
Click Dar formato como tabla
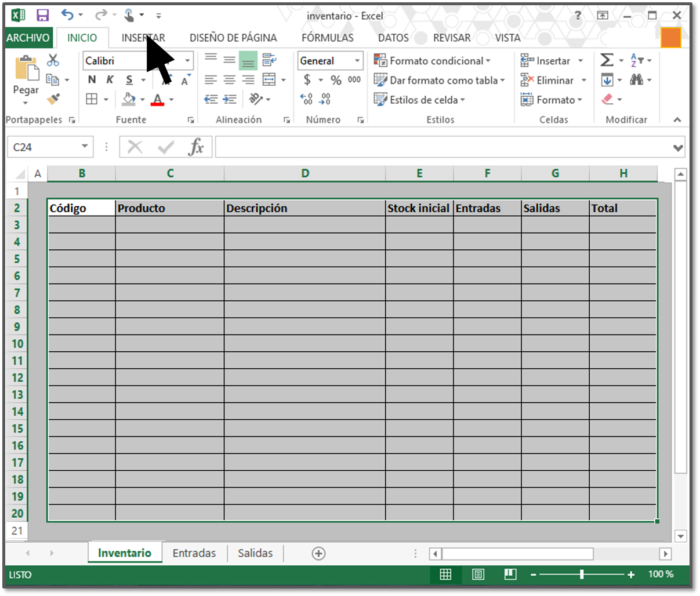click(x=439, y=80)
